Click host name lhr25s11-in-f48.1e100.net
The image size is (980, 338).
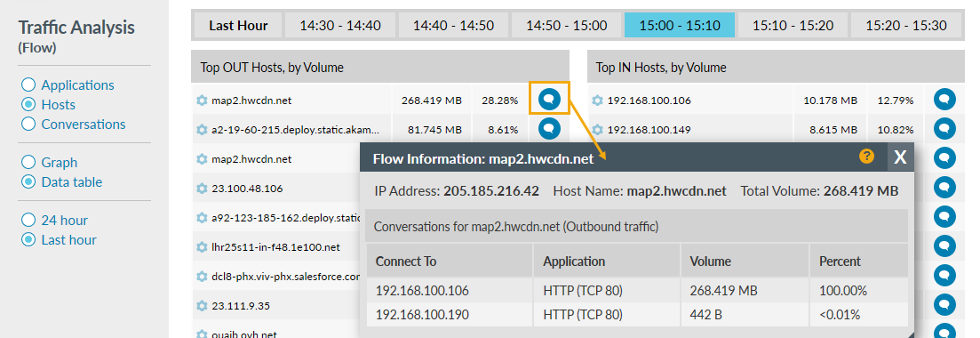coord(275,247)
